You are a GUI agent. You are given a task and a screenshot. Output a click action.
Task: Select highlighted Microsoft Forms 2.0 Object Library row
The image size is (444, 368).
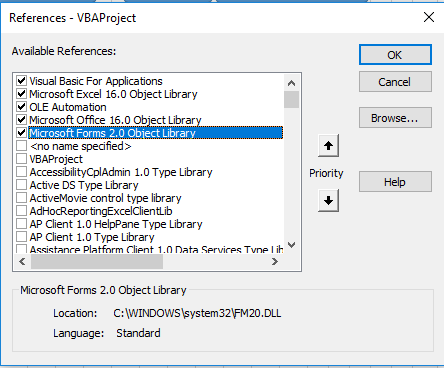coord(156,133)
